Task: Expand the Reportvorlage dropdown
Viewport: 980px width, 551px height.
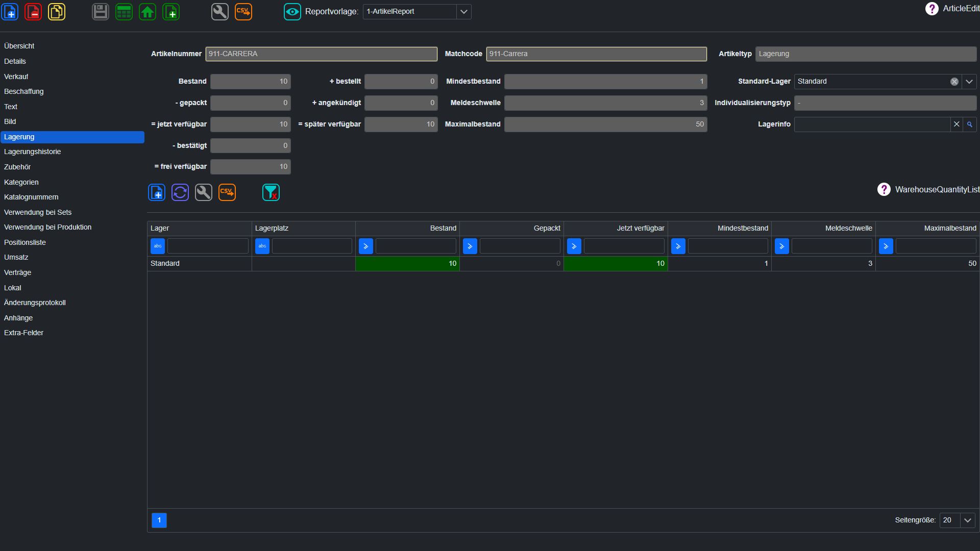Action: 463,12
